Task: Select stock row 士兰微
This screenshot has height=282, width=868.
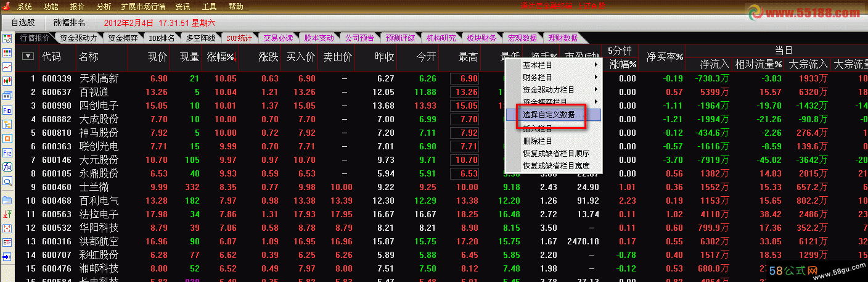Action: 94,187
